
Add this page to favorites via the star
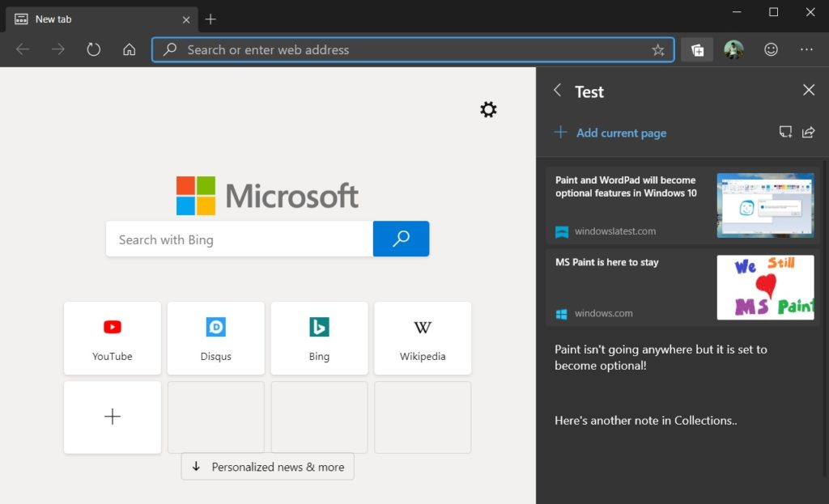pyautogui.click(x=658, y=49)
